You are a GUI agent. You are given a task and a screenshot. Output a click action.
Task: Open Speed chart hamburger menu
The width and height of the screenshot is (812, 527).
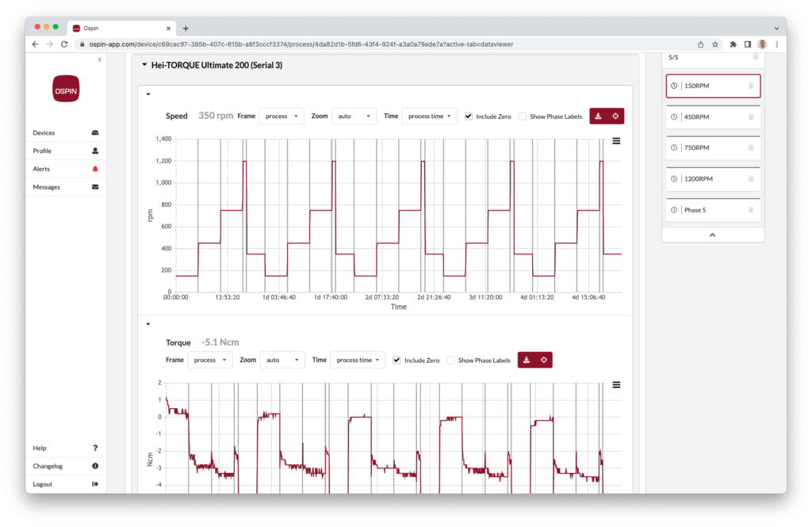[x=616, y=141]
